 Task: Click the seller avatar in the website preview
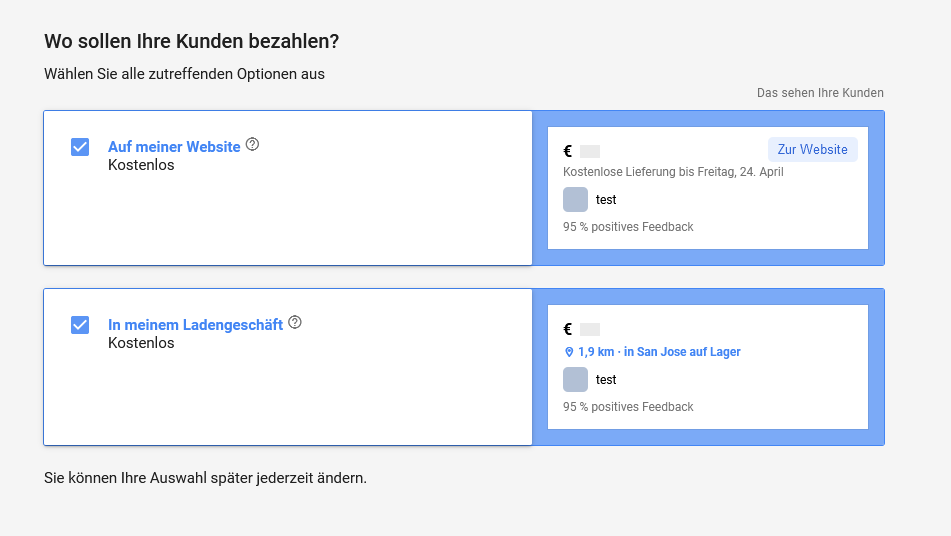coord(575,199)
